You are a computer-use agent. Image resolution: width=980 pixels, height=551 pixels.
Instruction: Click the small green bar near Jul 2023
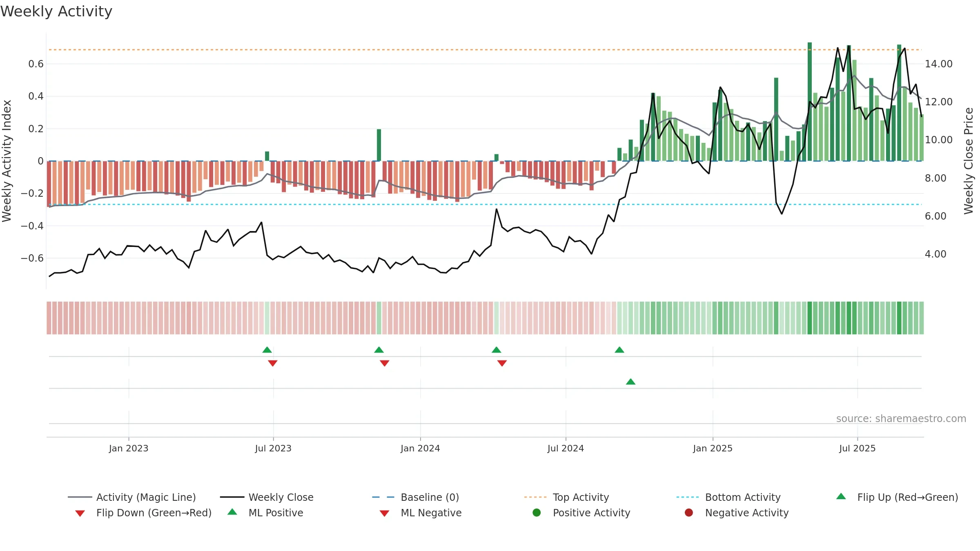point(267,156)
